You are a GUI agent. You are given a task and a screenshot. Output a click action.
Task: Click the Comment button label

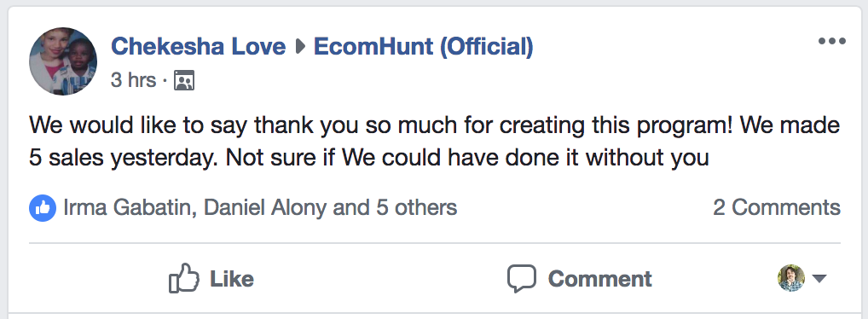[x=599, y=279]
